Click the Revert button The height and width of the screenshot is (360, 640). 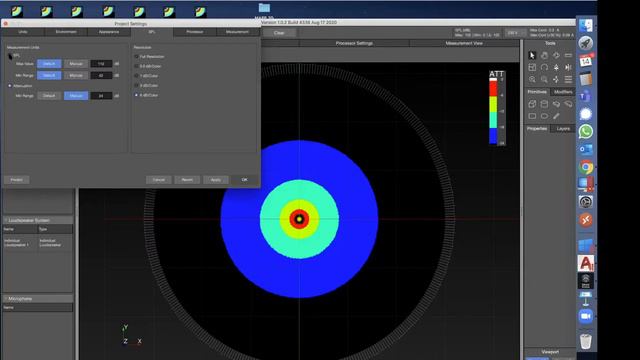[x=187, y=180]
